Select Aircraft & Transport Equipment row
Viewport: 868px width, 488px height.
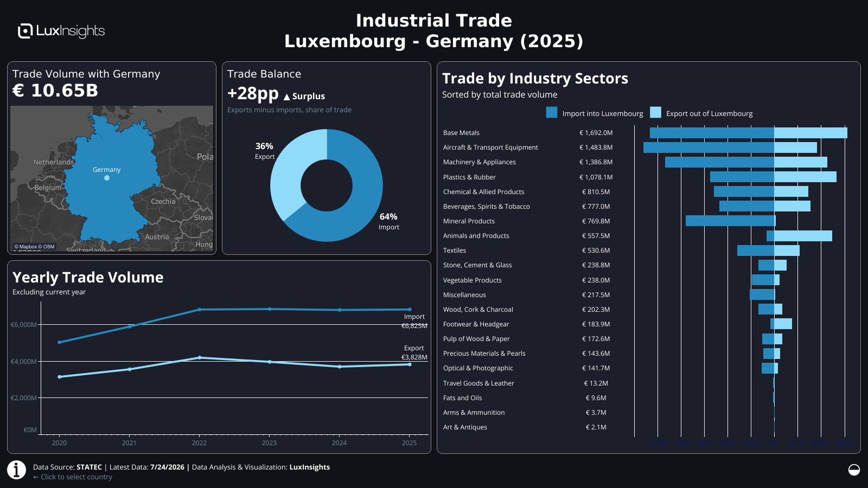(646, 147)
